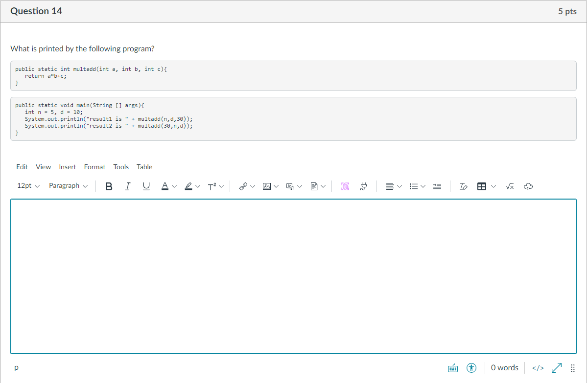Image resolution: width=588 pixels, height=383 pixels.
Task: Open the Insert menu
Action: [68, 167]
